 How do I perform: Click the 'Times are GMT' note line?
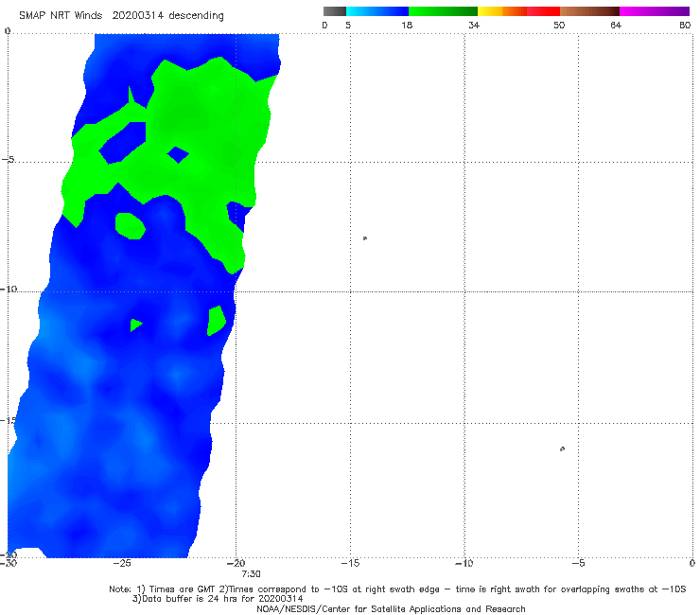(397, 589)
